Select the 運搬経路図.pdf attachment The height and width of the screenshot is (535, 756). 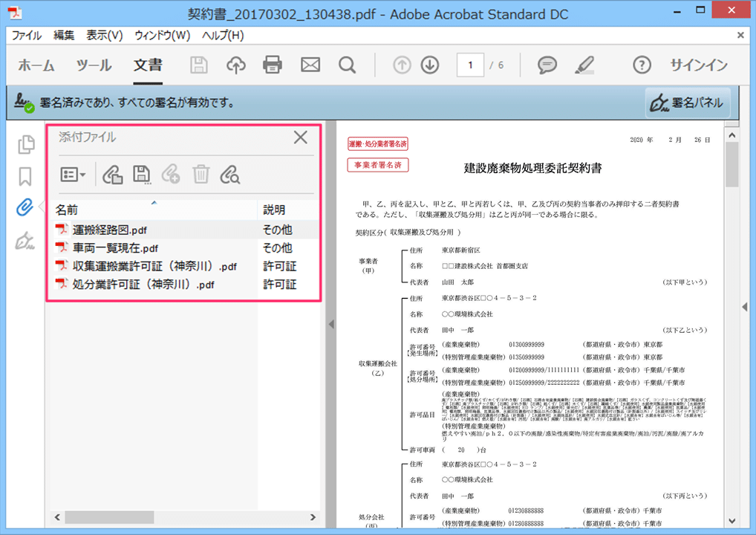coord(110,230)
